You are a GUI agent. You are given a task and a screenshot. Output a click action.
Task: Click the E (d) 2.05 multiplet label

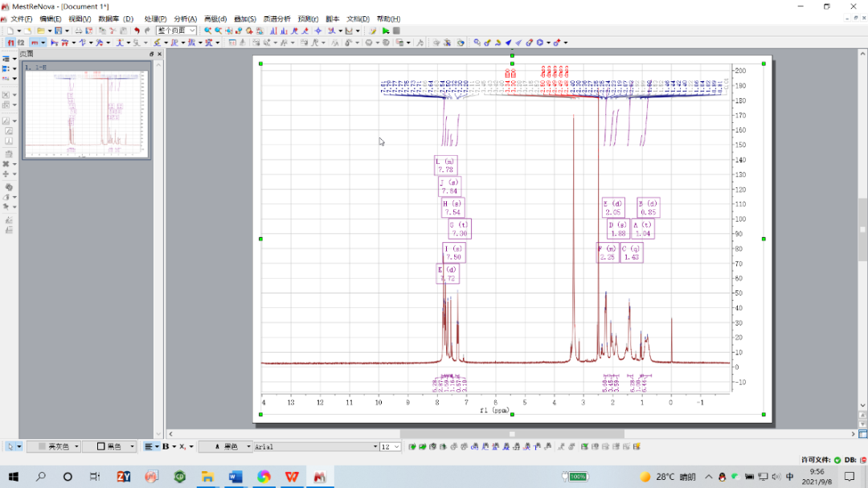pyautogui.click(x=613, y=207)
